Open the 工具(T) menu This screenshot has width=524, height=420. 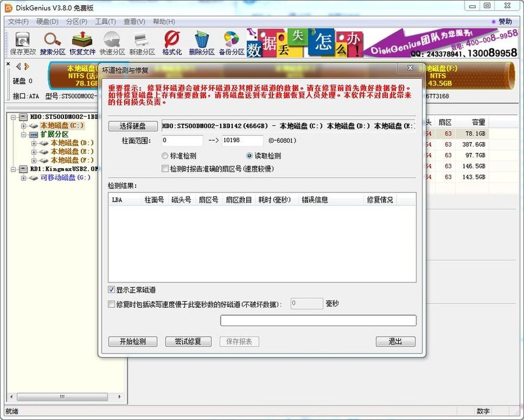[x=105, y=21]
